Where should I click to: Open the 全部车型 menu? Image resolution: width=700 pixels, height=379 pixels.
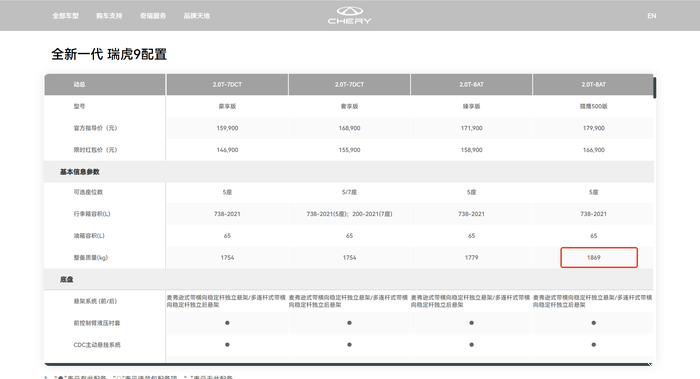66,16
